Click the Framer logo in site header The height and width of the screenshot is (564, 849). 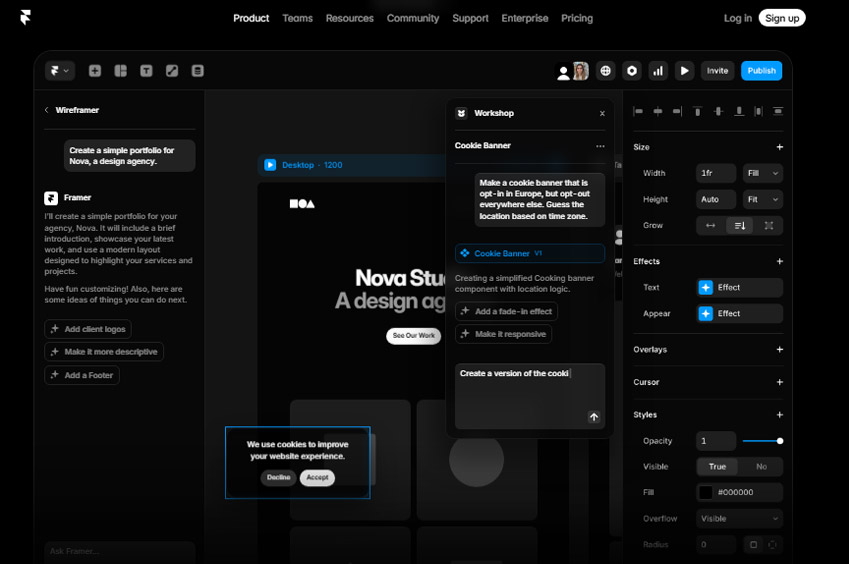tap(25, 17)
